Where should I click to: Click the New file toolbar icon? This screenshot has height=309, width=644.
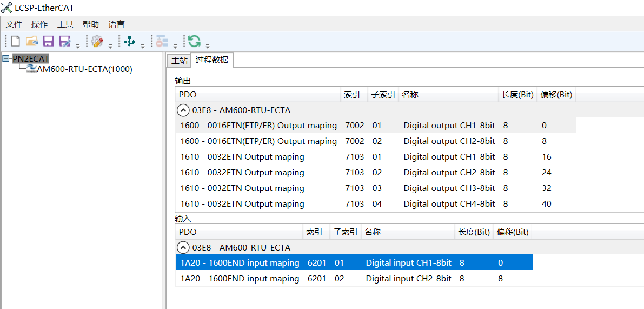[16, 41]
